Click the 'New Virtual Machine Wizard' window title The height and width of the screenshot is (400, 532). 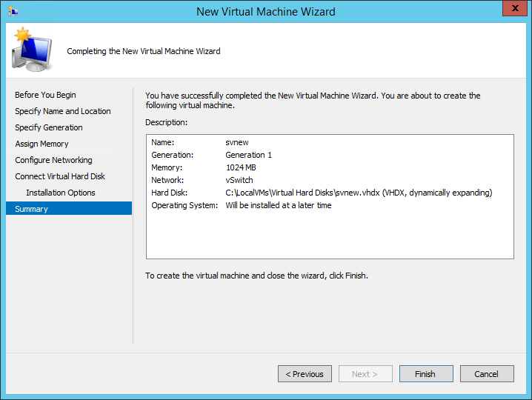pyautogui.click(x=266, y=12)
